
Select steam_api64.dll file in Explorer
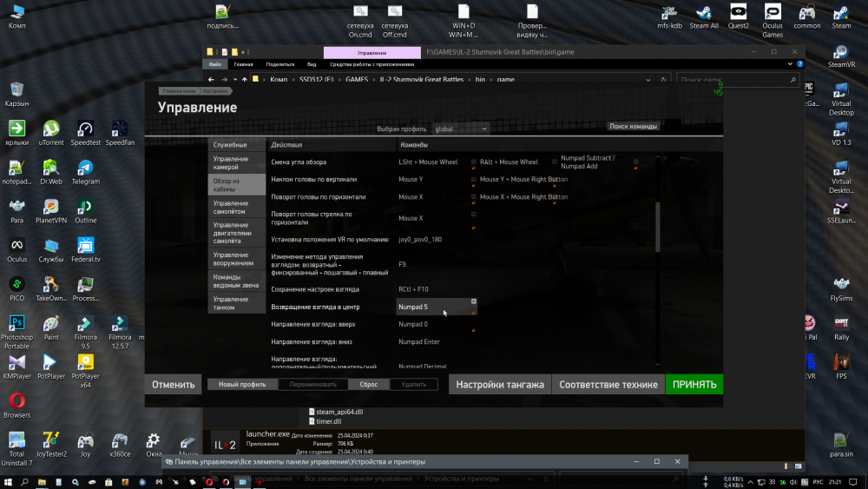(x=336, y=412)
